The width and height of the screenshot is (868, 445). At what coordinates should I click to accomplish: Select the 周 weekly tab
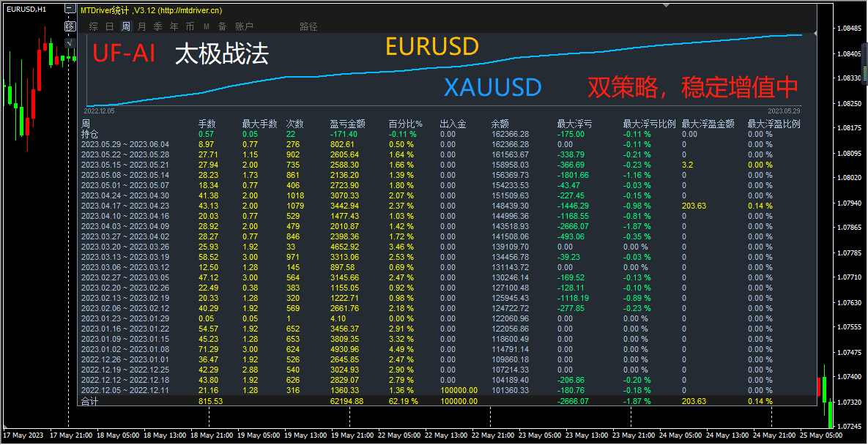click(x=126, y=26)
